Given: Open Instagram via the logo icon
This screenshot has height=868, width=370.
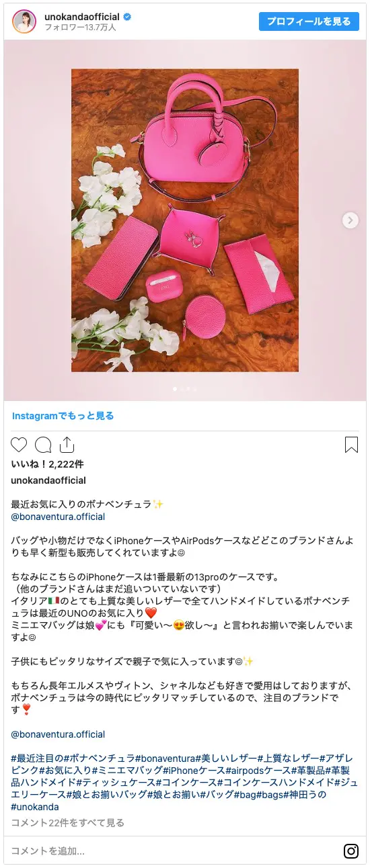Looking at the screenshot, I should point(351,851).
